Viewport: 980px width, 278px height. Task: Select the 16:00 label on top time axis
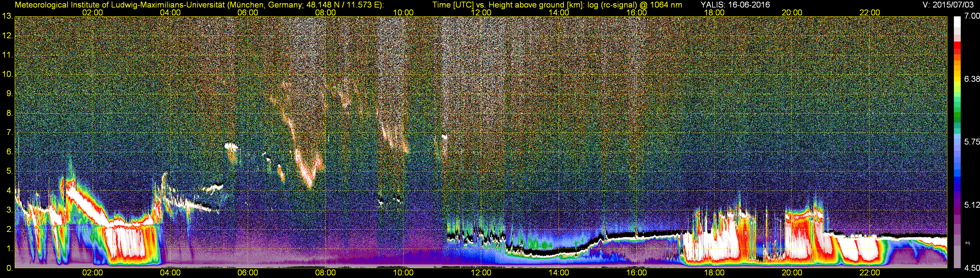tap(636, 12)
